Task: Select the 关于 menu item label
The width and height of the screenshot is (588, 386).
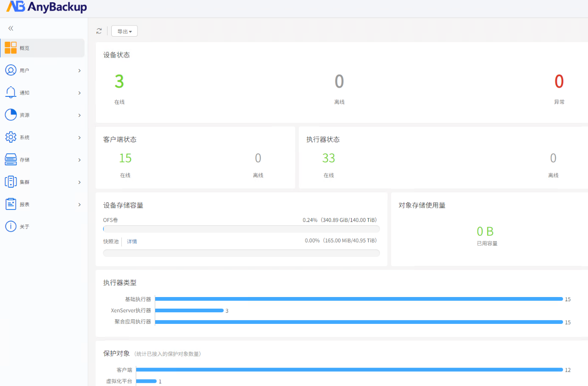Action: (25, 227)
